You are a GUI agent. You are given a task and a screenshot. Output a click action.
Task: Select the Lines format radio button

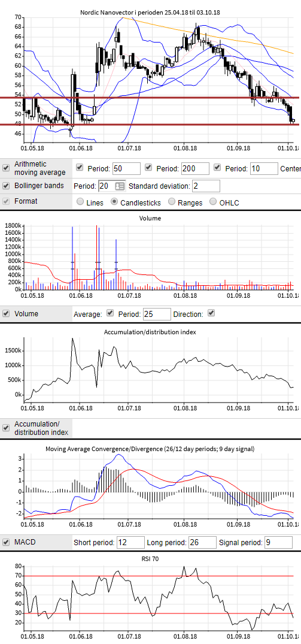[80, 202]
